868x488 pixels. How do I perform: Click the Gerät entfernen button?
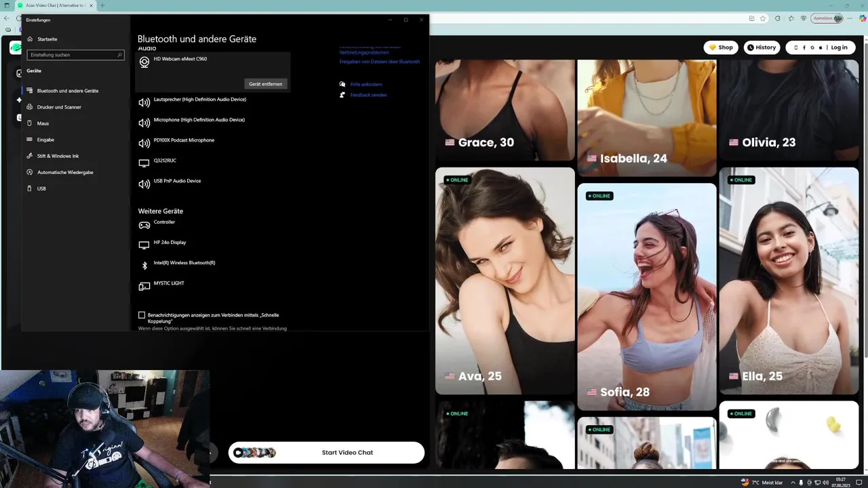point(266,84)
